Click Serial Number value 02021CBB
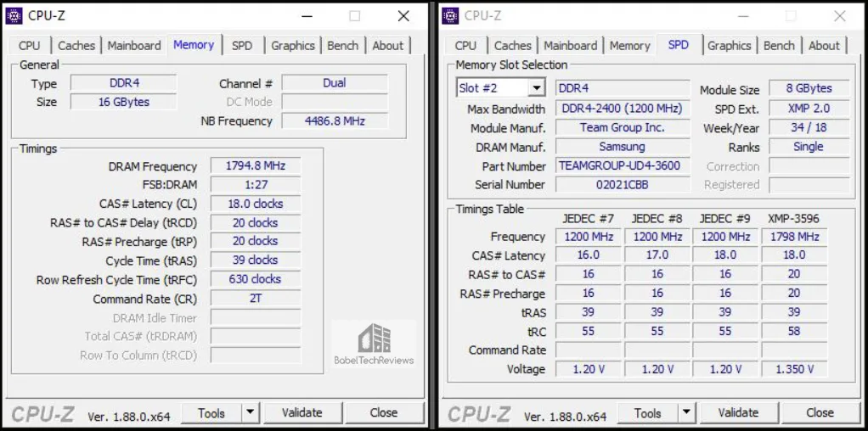 click(x=623, y=185)
